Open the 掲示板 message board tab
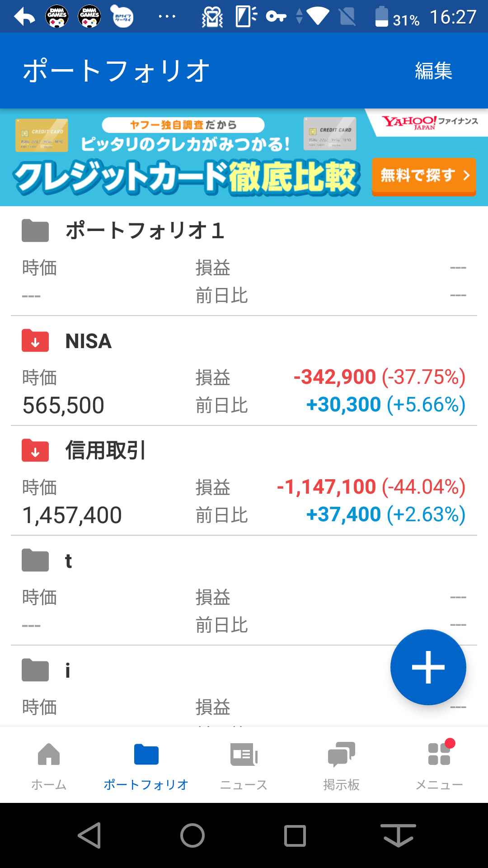The width and height of the screenshot is (488, 868). click(x=341, y=765)
